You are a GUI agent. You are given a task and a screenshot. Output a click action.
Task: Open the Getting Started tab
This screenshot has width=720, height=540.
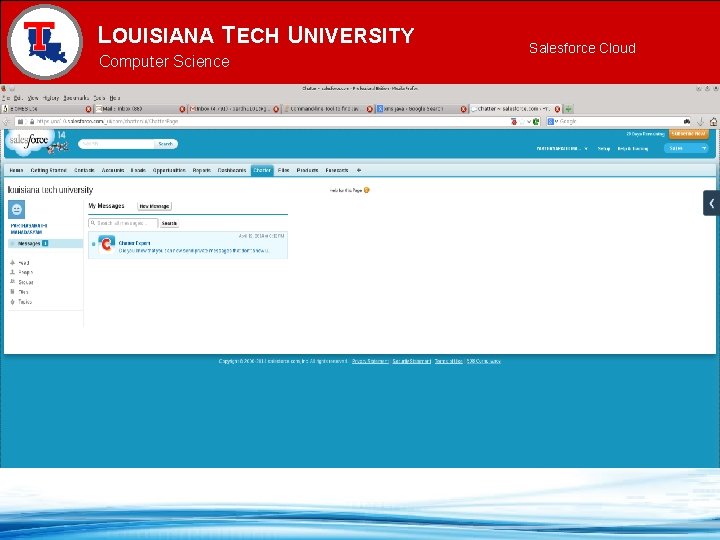tap(48, 170)
